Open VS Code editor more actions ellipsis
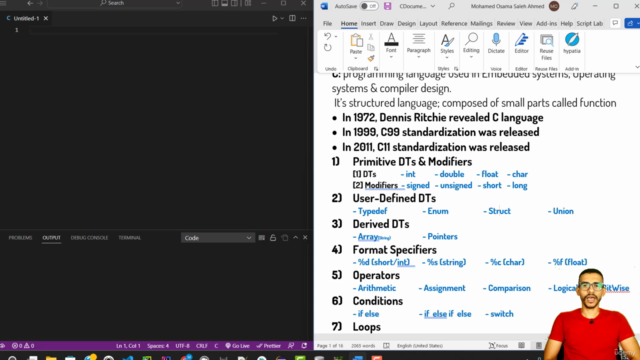Screen dimensions: 640x360 [x=303, y=18]
